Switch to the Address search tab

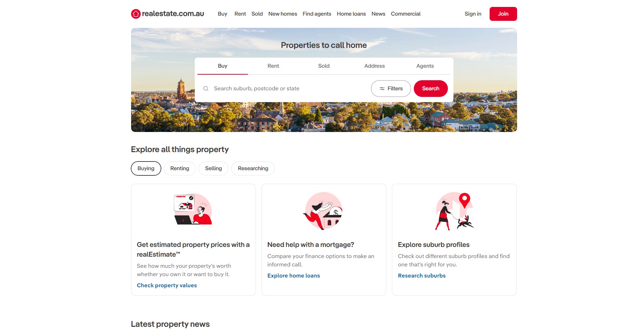click(375, 66)
